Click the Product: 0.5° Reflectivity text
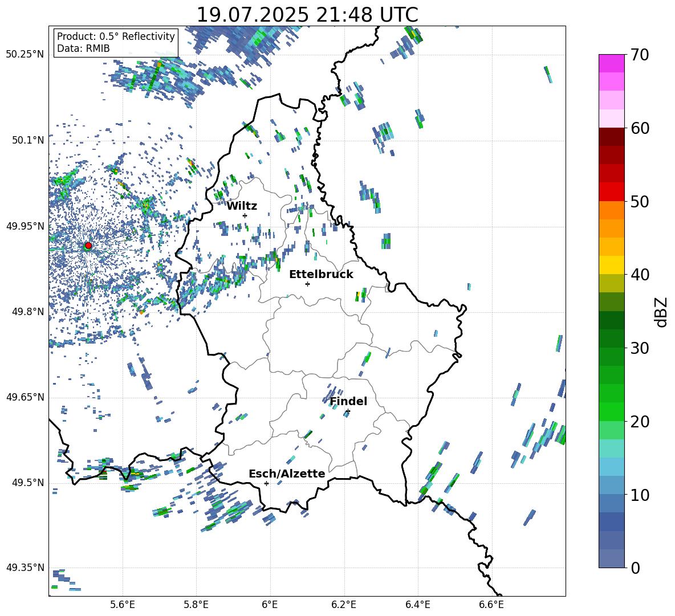The height and width of the screenshot is (616, 675). (x=116, y=36)
